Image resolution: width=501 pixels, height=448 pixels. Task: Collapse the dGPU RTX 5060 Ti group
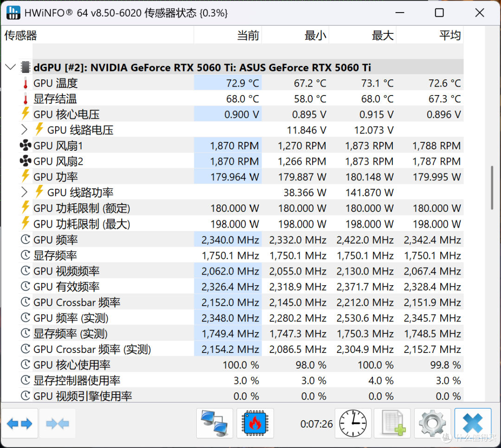pyautogui.click(x=11, y=67)
